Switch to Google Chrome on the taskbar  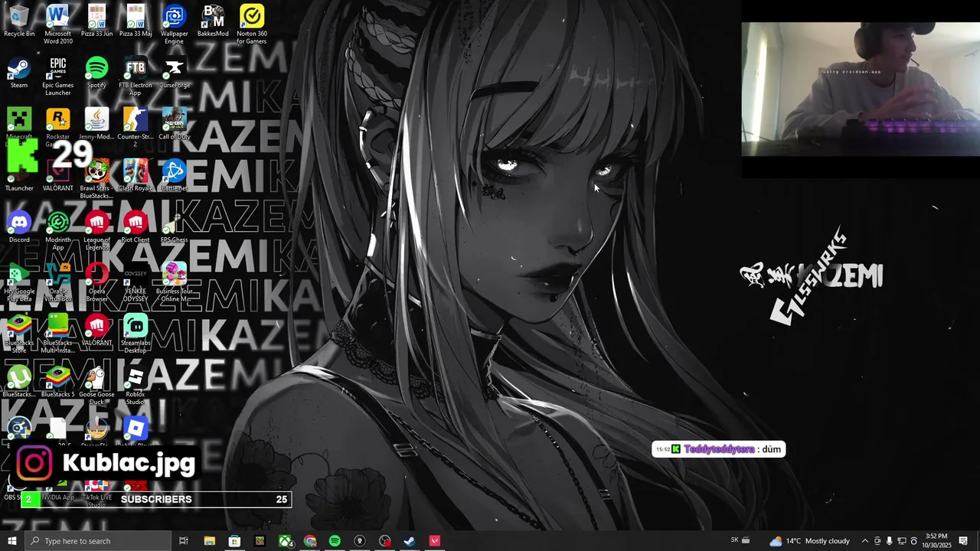(x=310, y=541)
